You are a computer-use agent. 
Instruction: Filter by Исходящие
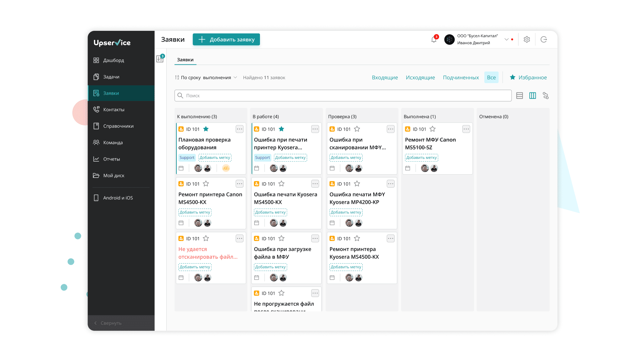tap(420, 77)
